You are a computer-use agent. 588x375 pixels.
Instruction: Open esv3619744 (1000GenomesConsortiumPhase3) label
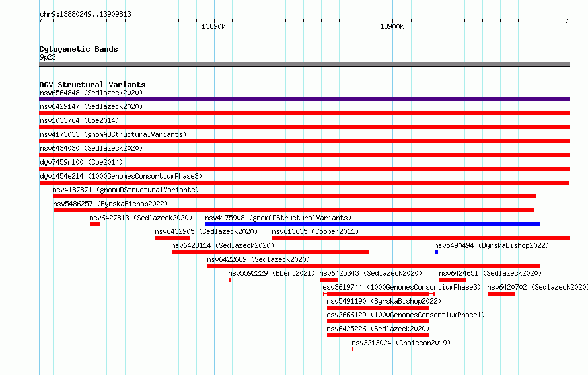click(402, 287)
